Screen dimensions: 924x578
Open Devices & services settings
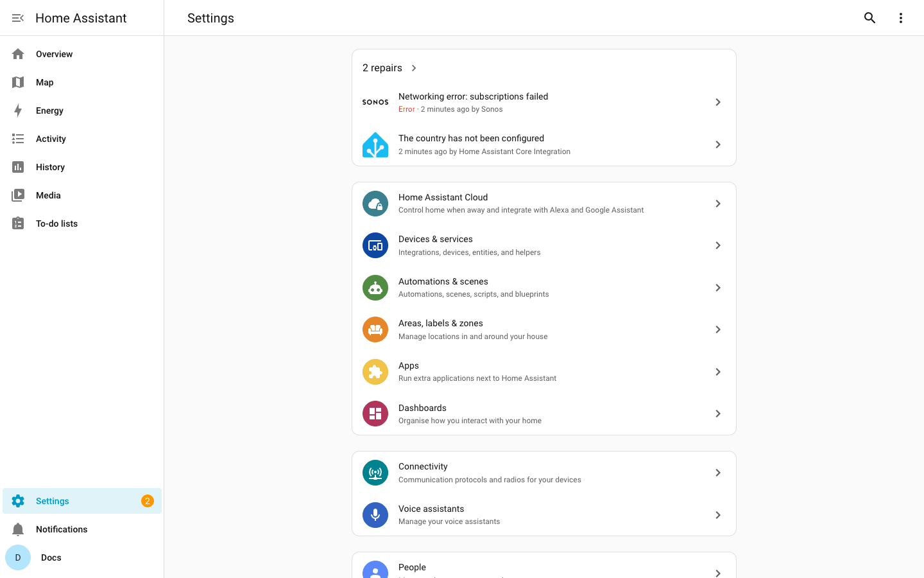(544, 245)
